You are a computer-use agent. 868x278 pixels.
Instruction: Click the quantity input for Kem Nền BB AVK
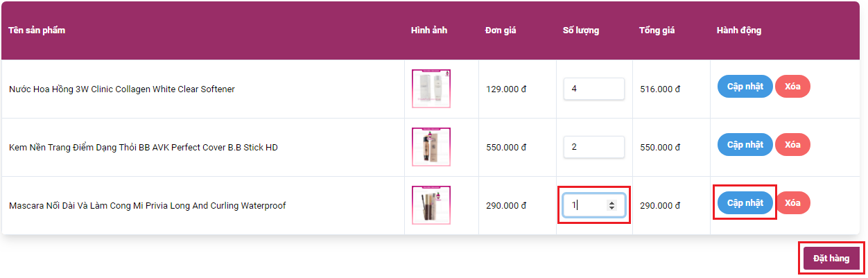coord(593,147)
